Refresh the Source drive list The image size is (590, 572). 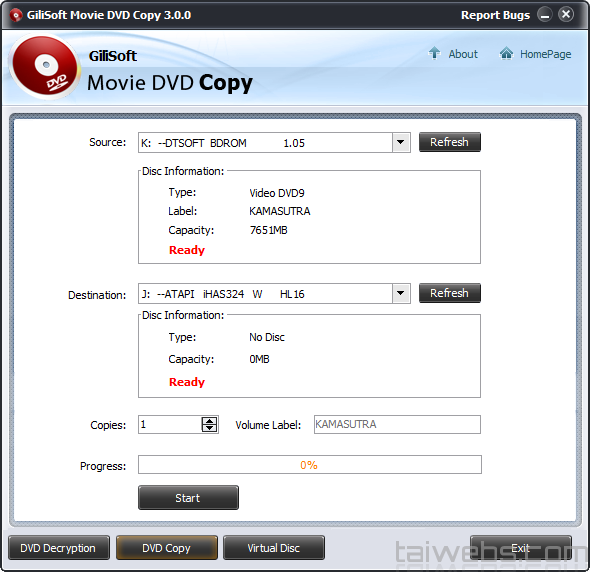(450, 142)
